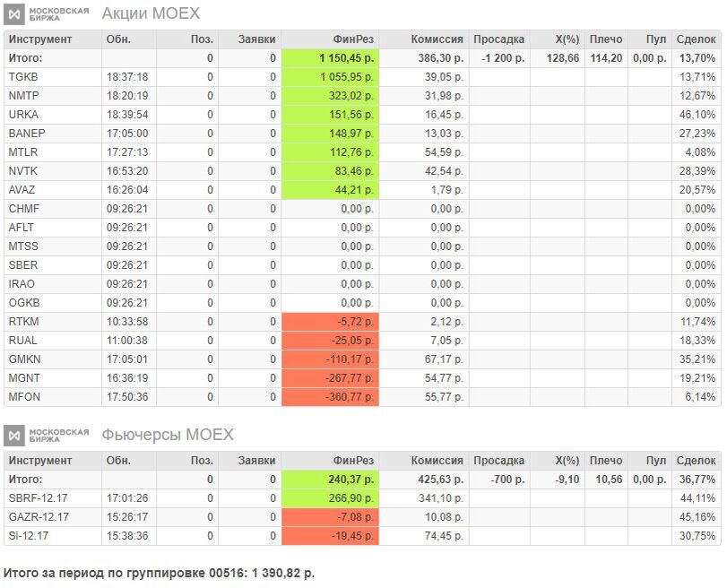Screen dimensions: 727x588
Task: Click the Moscow Exchange logo above Акции MOEX
Action: click(47, 14)
